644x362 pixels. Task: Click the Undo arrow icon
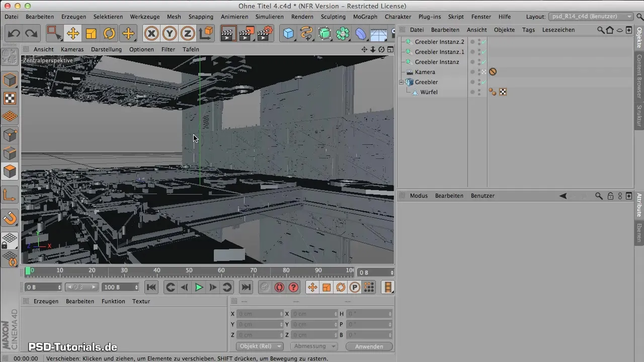[14, 34]
